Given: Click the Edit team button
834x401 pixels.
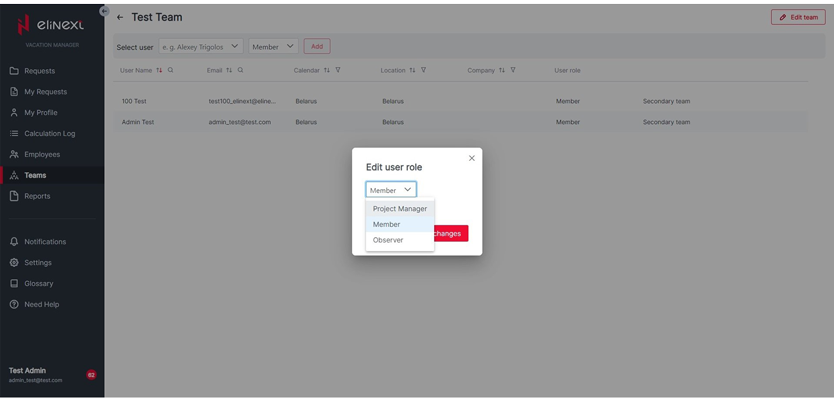Looking at the screenshot, I should pyautogui.click(x=798, y=16).
